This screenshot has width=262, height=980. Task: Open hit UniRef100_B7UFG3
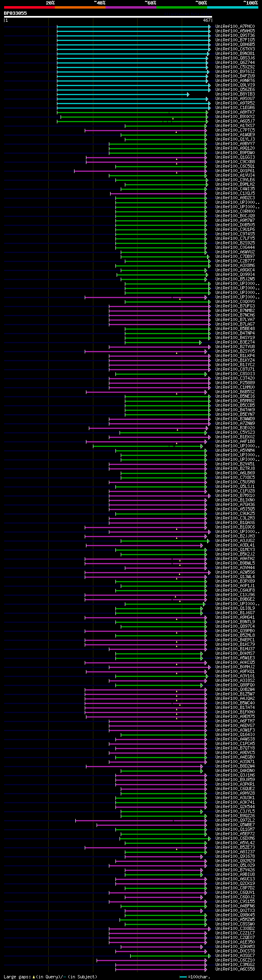[x=235, y=306]
